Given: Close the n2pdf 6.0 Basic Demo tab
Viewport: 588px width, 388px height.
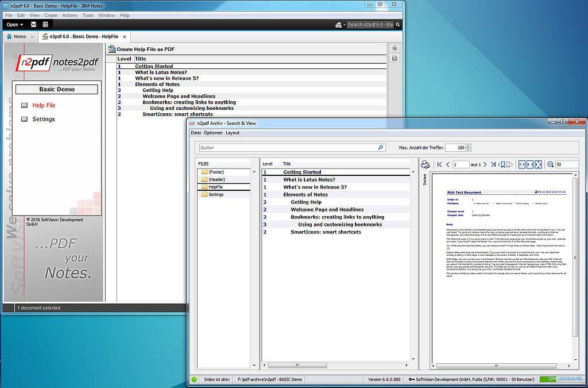Looking at the screenshot, I should click(125, 37).
